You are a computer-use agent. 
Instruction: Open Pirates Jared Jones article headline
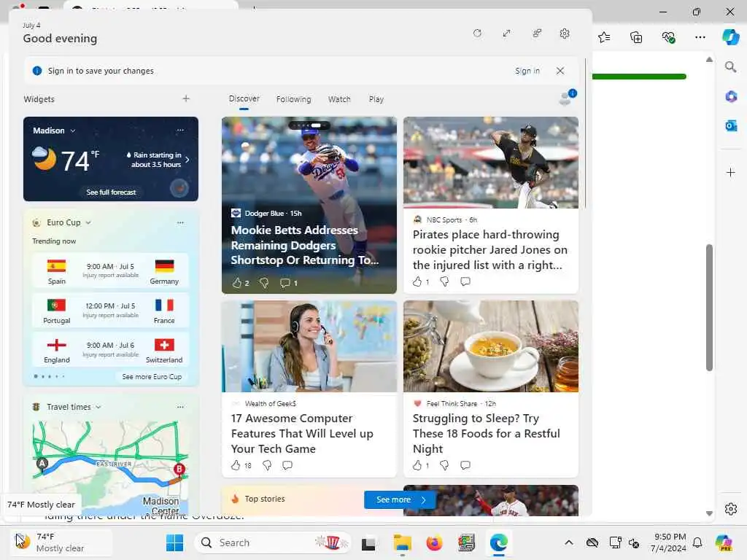[490, 250]
